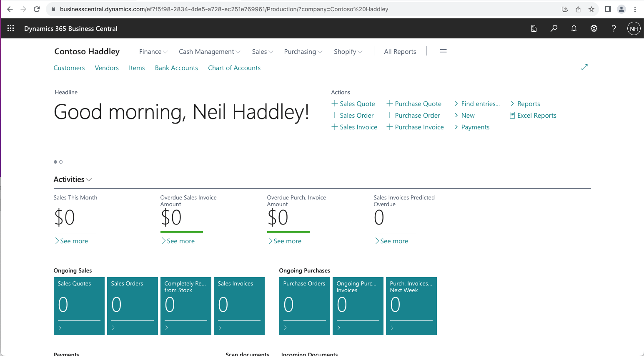Click the expand page arrows icon

(x=584, y=67)
